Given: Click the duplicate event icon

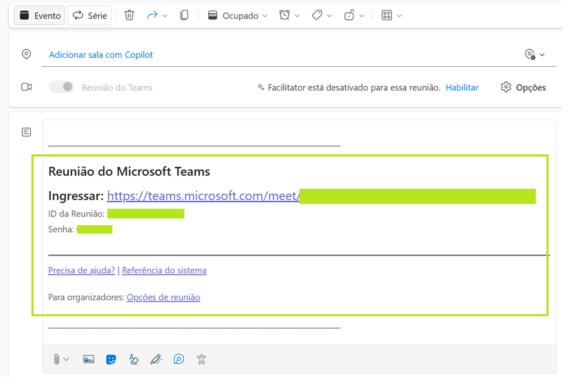Looking at the screenshot, I should (x=184, y=15).
